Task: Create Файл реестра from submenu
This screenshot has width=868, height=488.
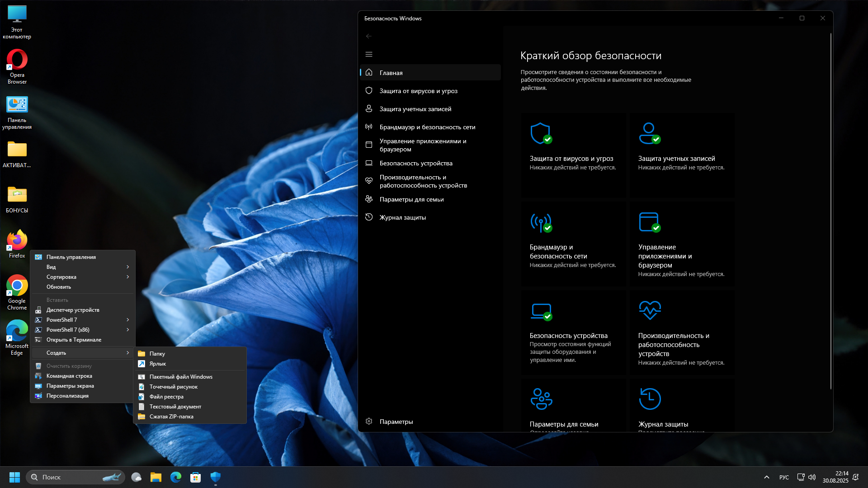Action: pos(190,397)
